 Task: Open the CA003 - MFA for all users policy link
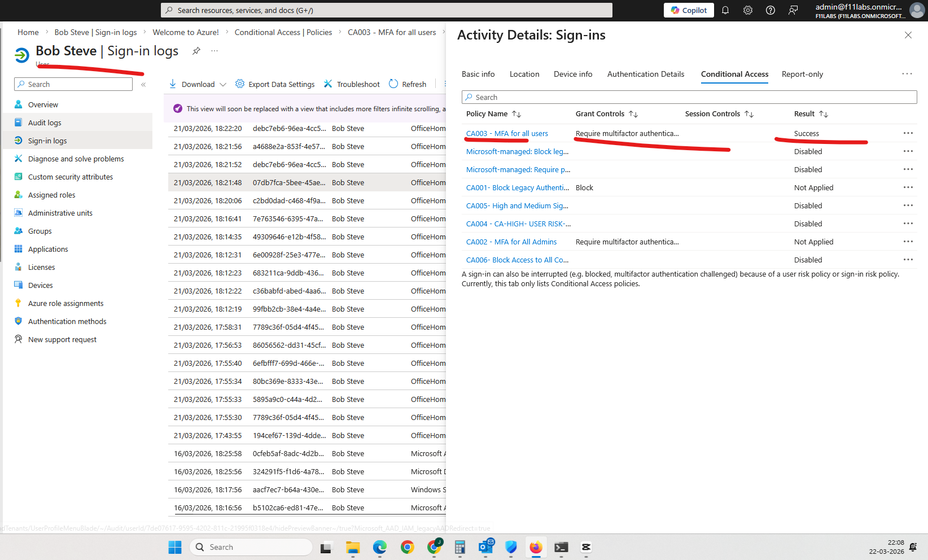tap(507, 134)
